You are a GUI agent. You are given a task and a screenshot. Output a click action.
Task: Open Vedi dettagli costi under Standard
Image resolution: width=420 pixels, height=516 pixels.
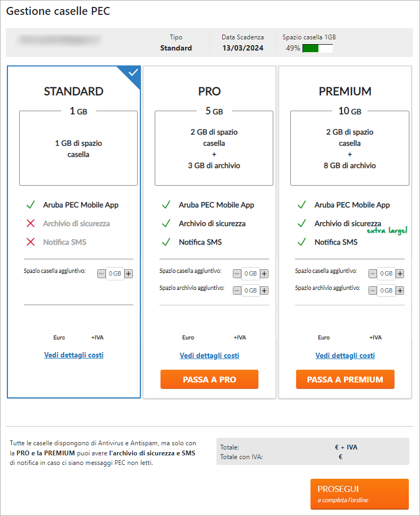coord(74,355)
